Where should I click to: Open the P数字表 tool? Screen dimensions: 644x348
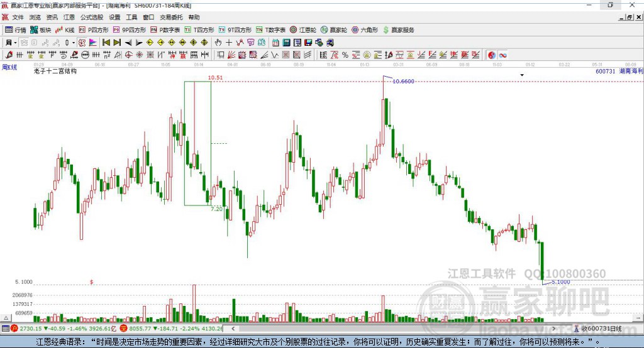[165, 30]
